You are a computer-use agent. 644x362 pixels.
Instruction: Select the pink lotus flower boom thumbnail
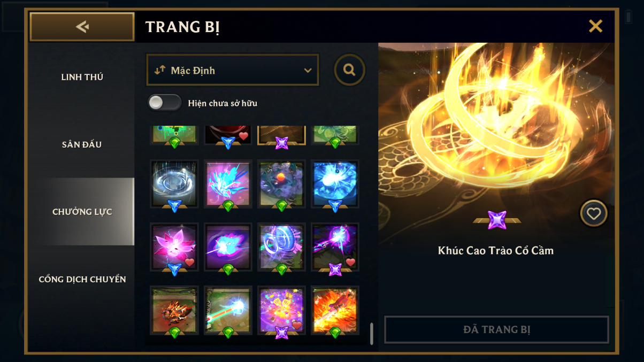pyautogui.click(x=174, y=247)
